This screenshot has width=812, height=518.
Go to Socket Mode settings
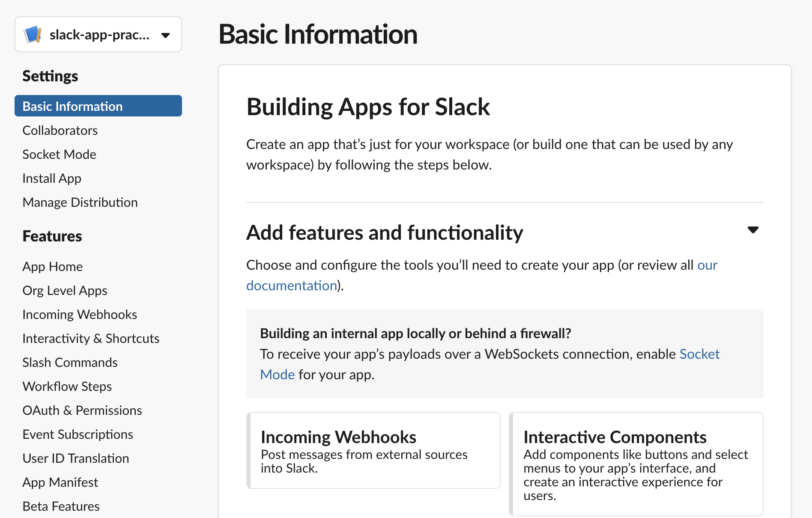(x=59, y=154)
